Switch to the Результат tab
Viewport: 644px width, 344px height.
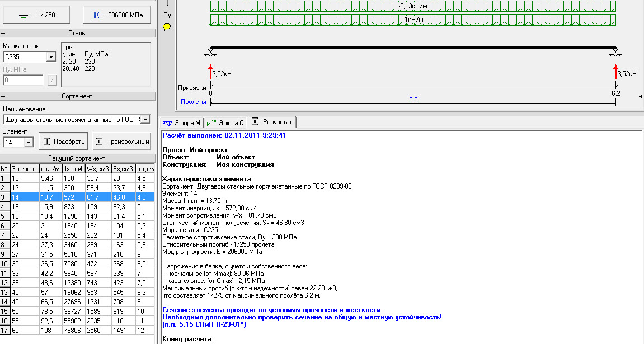click(272, 122)
